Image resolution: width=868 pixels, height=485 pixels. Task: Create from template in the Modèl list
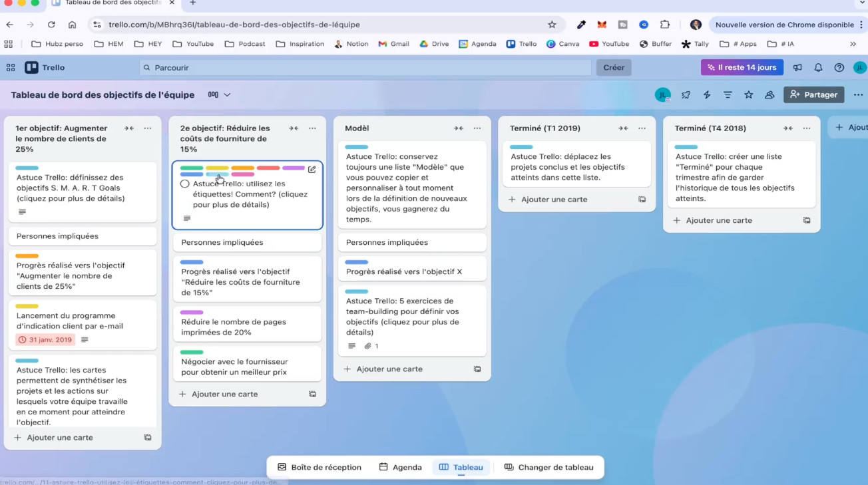(x=477, y=369)
